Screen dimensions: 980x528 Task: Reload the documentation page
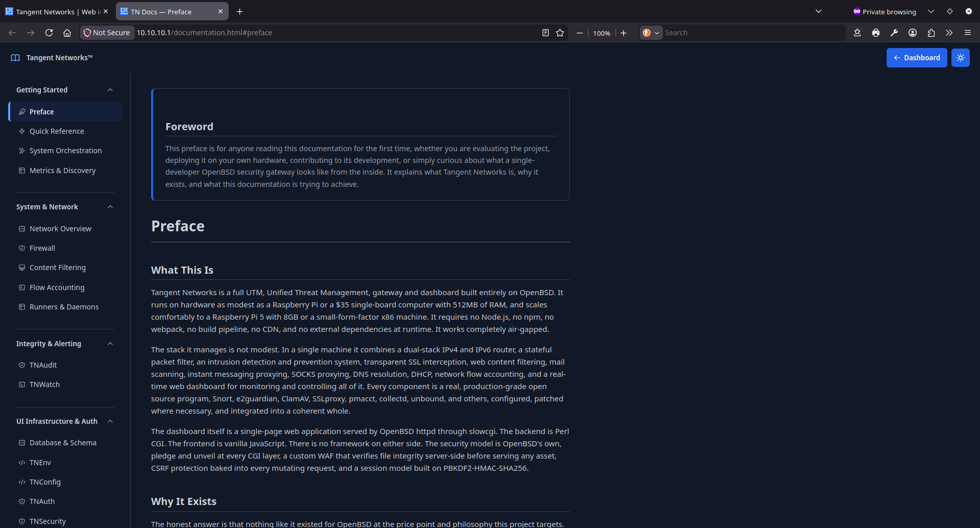coord(48,32)
